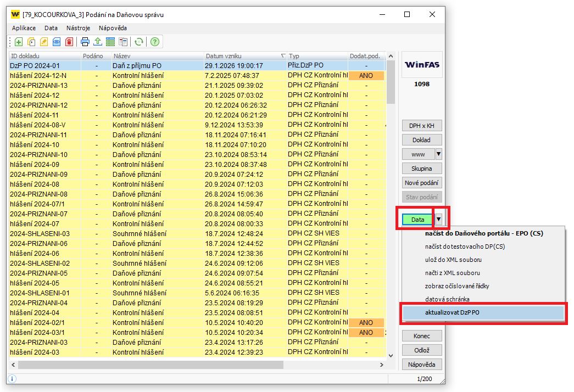574x392 pixels.
Task: Click the upload export arrow icon
Action: click(x=98, y=42)
